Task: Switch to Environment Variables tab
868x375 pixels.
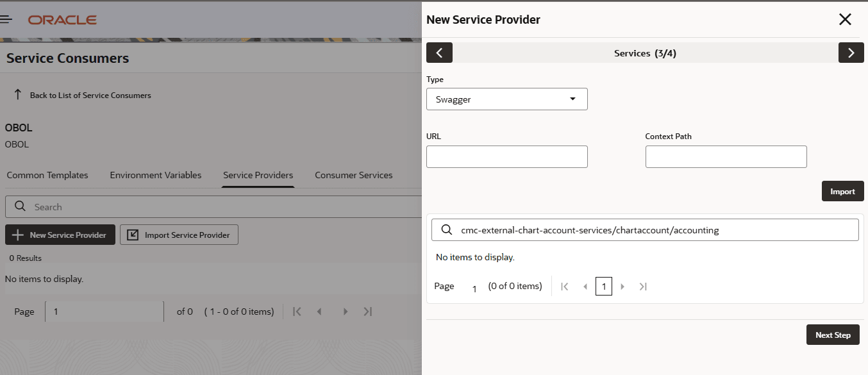Action: (x=156, y=175)
